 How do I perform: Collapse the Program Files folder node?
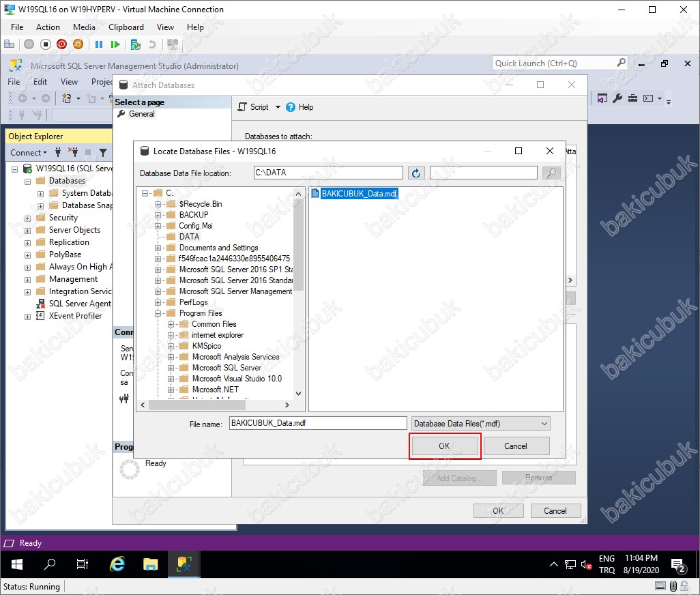158,313
